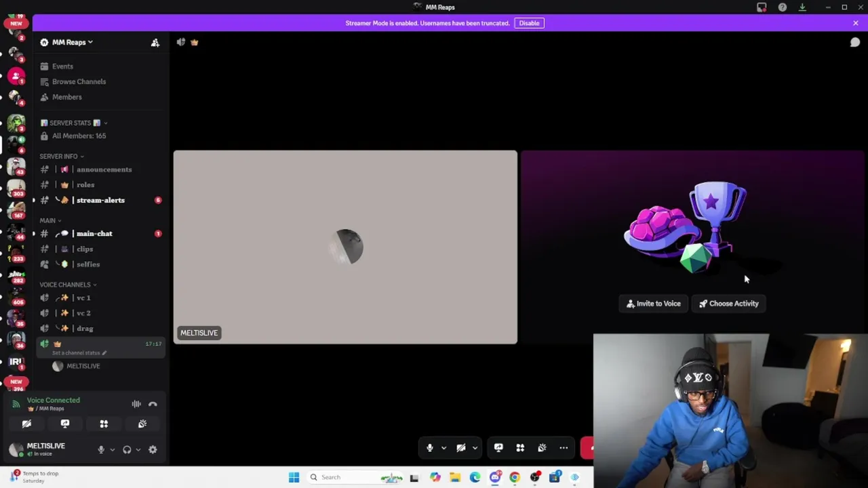Toggle microphone mute in user panel
The height and width of the screenshot is (488, 868).
[101, 449]
